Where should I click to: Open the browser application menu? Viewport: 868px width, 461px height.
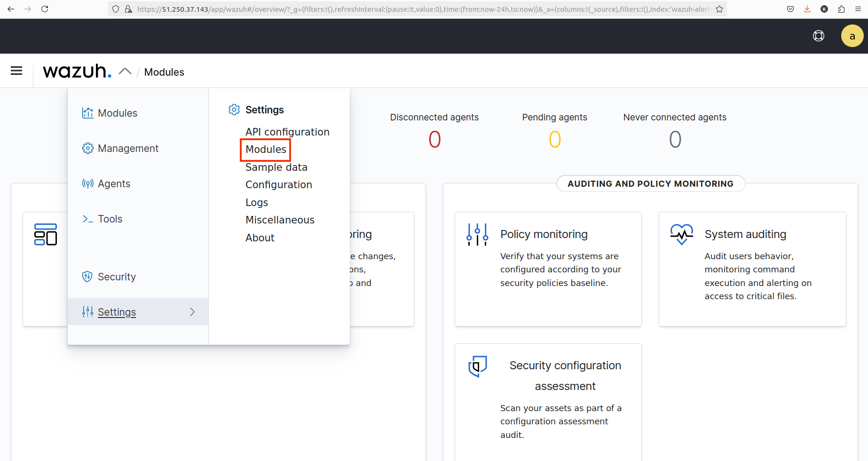(x=858, y=9)
